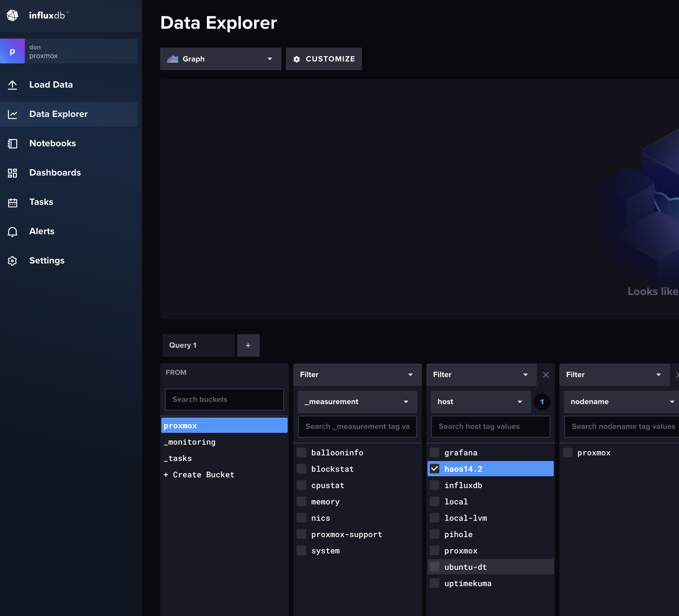The image size is (679, 616).
Task: Focus the Search _measurement tag values field
Action: (x=357, y=426)
